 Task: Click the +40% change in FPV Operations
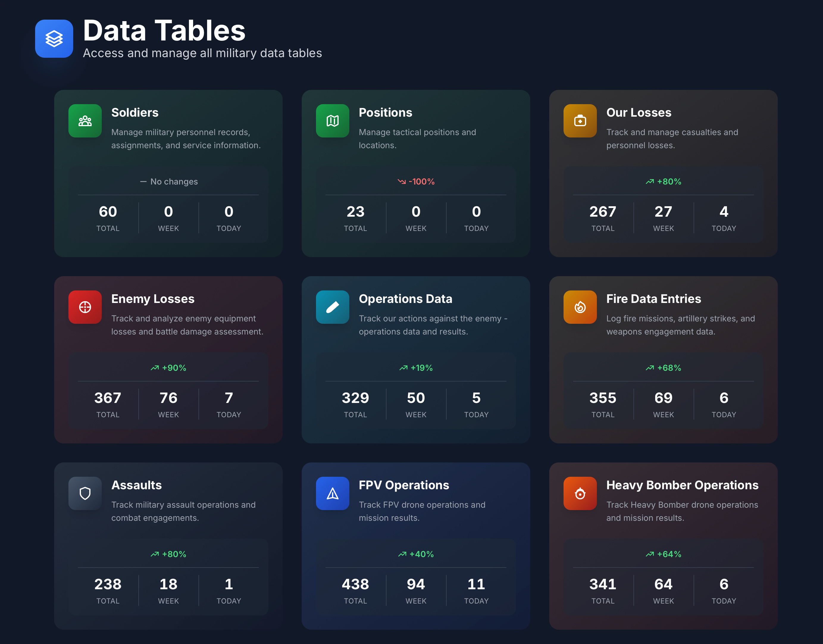coord(422,554)
